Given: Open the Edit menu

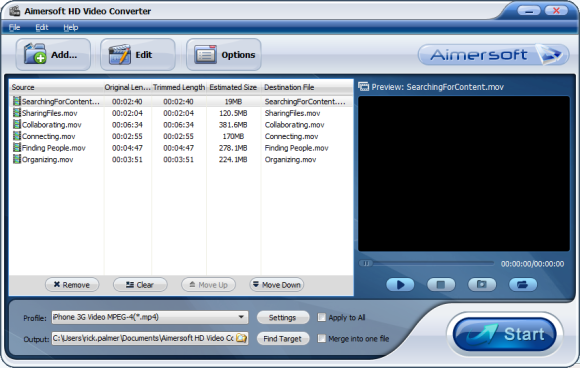Looking at the screenshot, I should tap(42, 27).
